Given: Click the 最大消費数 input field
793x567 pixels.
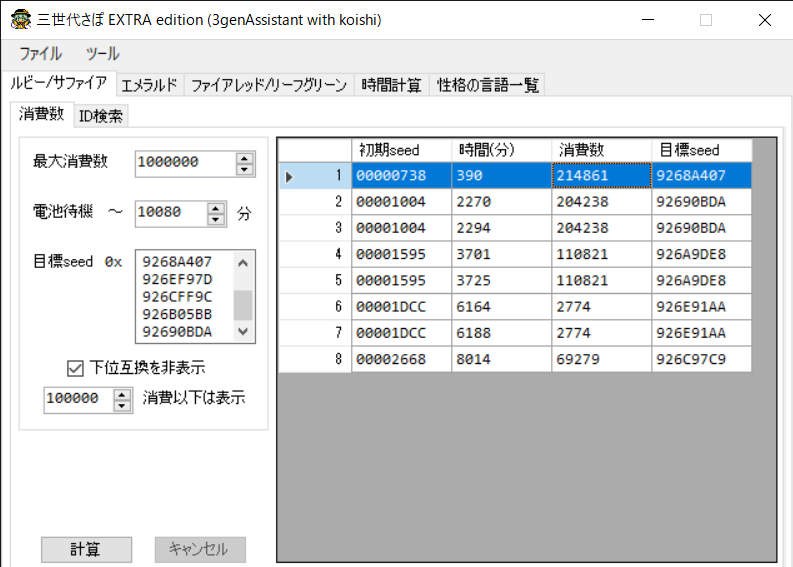Looking at the screenshot, I should pos(185,163).
